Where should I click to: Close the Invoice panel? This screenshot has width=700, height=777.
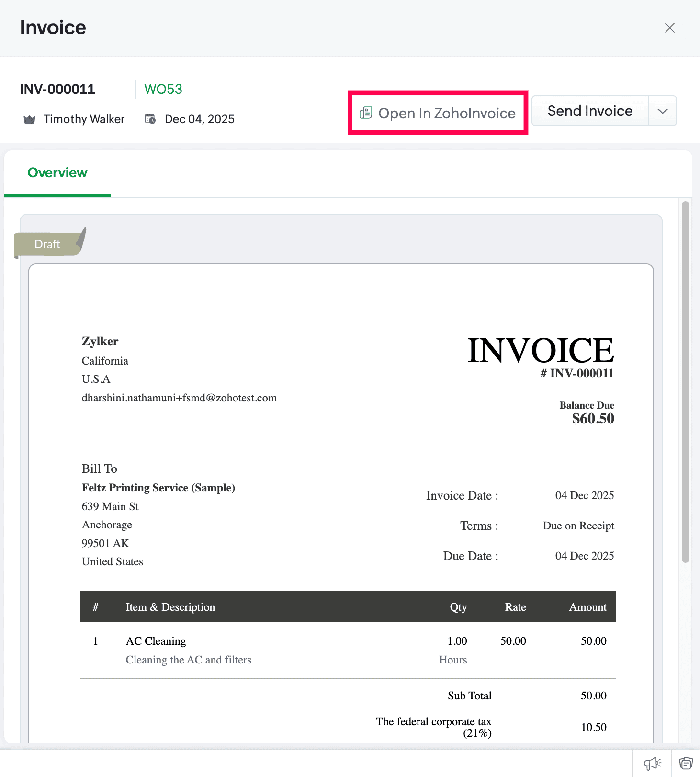(x=669, y=28)
